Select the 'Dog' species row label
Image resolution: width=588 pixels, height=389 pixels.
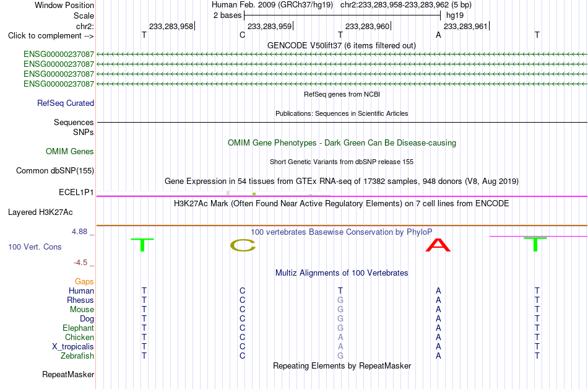tap(87, 319)
